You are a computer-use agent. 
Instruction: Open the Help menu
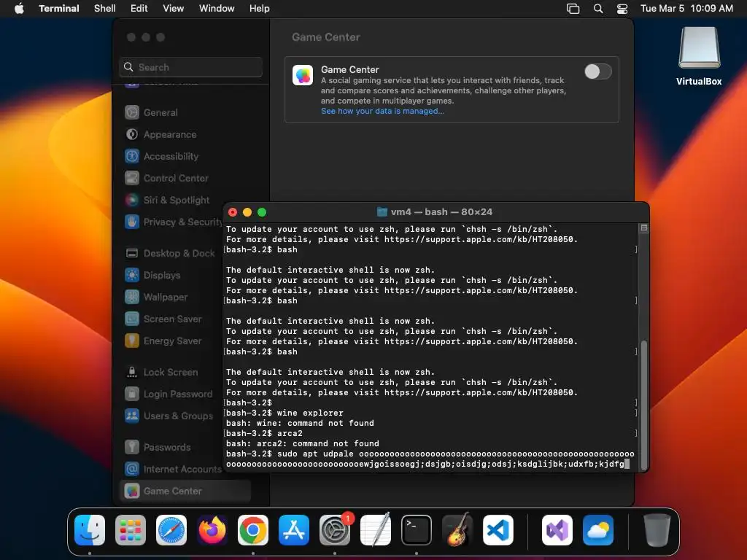pyautogui.click(x=260, y=8)
